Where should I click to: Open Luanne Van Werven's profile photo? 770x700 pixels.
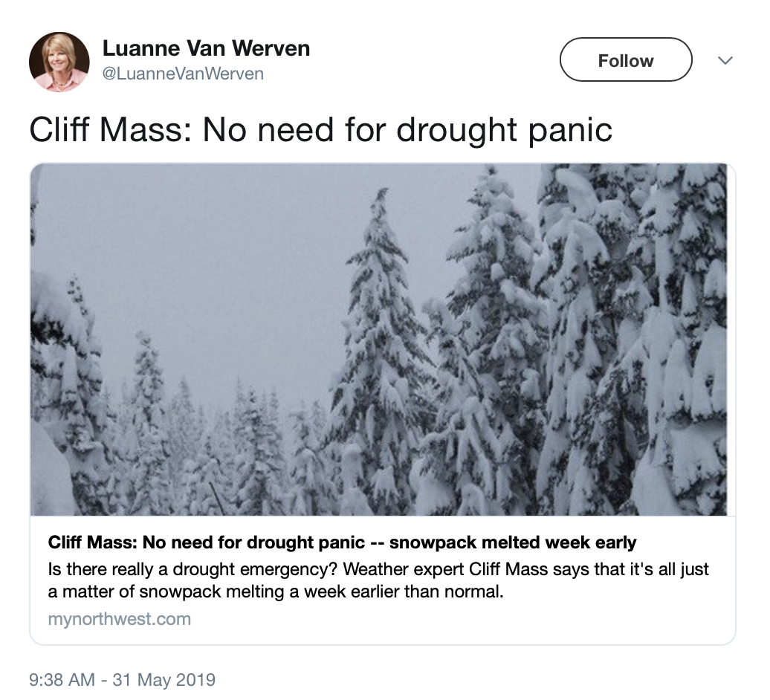click(59, 62)
